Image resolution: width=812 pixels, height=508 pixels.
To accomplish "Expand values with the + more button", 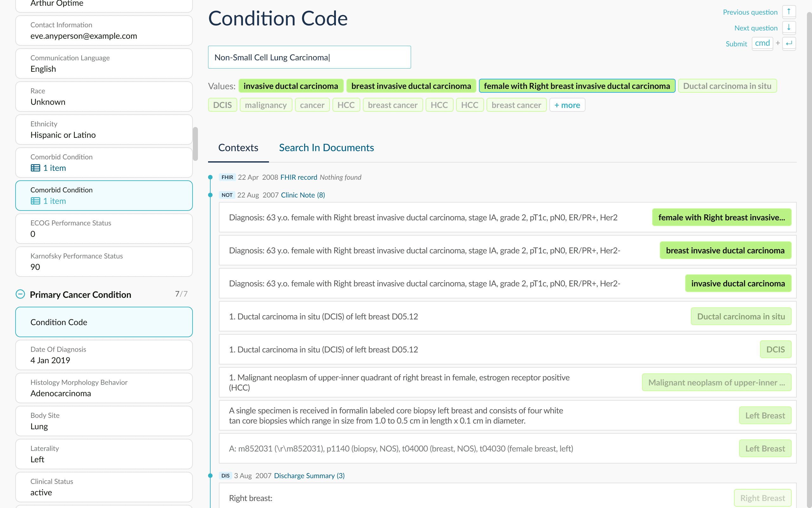I will coord(567,105).
